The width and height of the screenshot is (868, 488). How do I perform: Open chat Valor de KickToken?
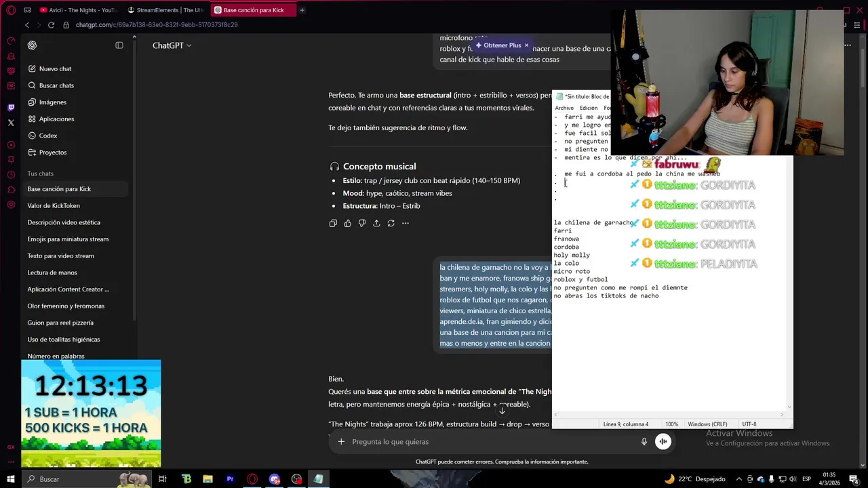pyautogui.click(x=54, y=205)
